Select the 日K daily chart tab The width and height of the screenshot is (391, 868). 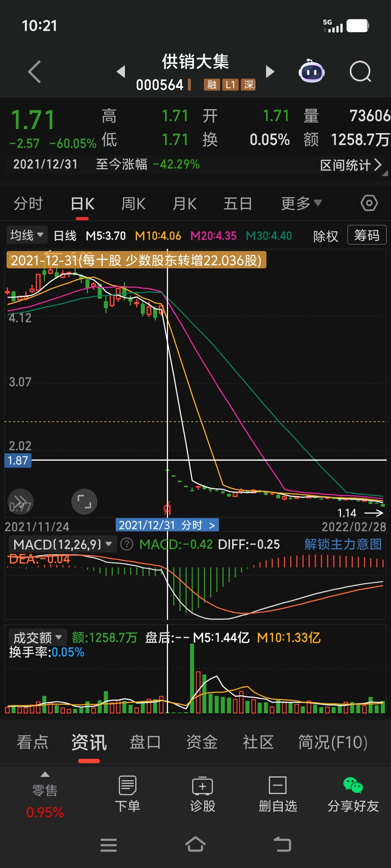83,204
